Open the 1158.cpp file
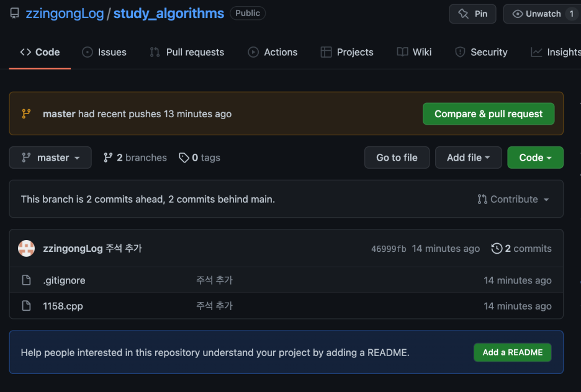 click(x=63, y=306)
